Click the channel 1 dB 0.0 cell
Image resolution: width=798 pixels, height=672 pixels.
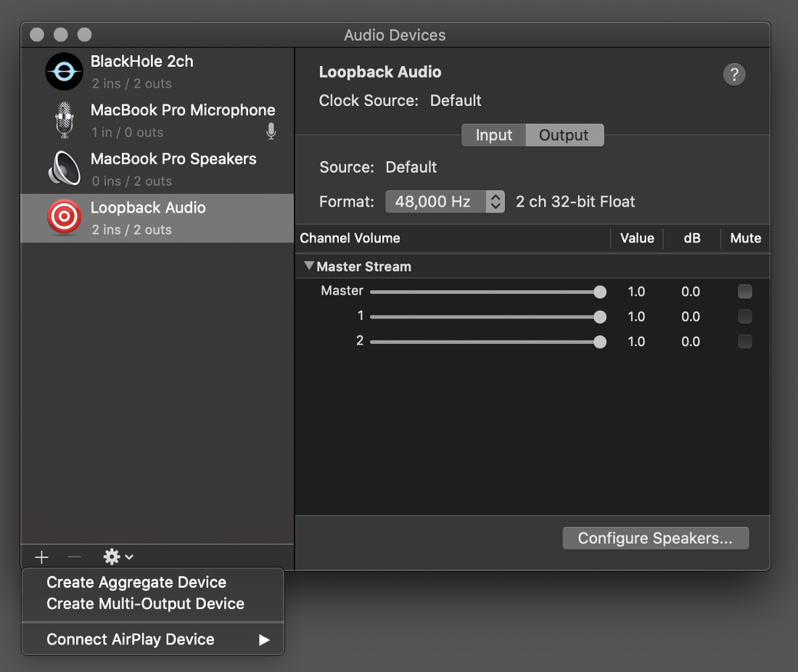[691, 316]
